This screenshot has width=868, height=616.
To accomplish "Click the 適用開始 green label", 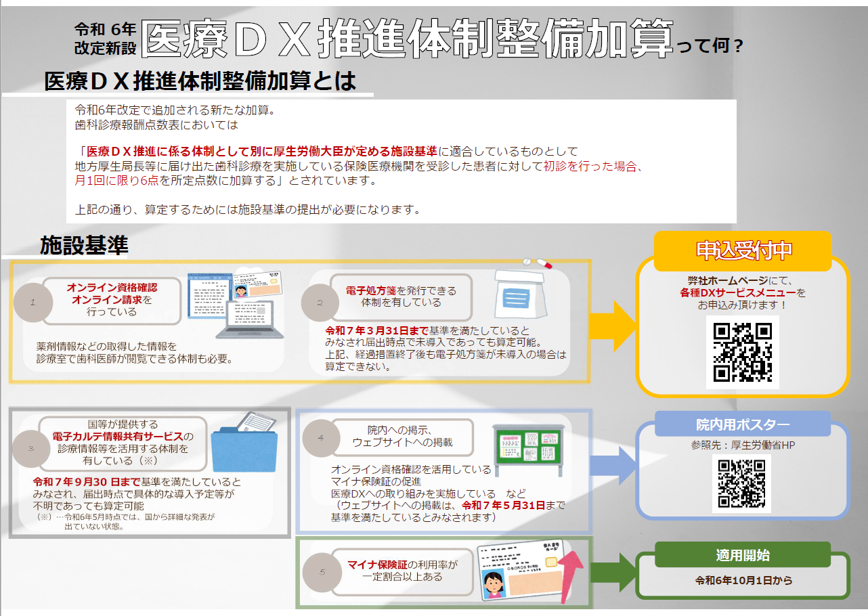I will pos(743,555).
